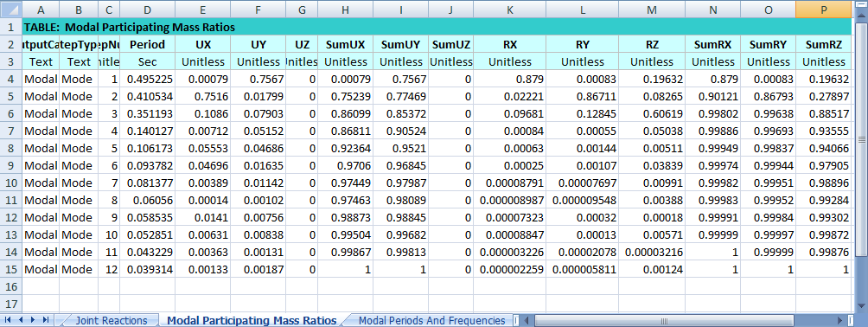Select period value 0.039314
This screenshot has width=868, height=327.
(x=147, y=269)
